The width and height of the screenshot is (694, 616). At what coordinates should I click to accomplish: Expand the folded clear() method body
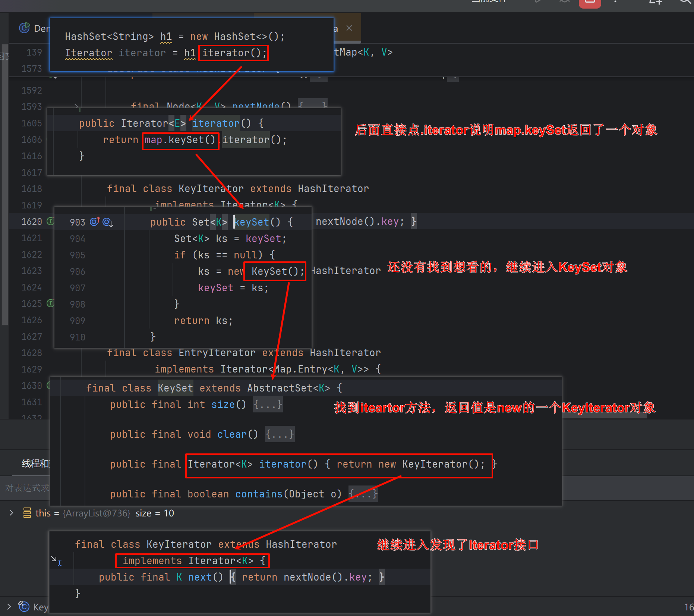pos(280,434)
